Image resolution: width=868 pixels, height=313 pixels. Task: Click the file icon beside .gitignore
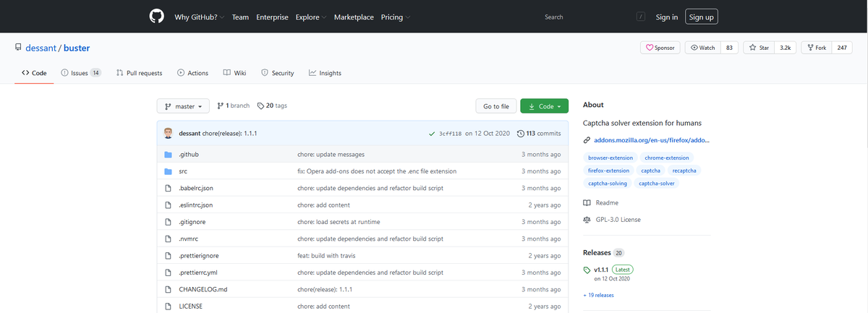[167, 222]
